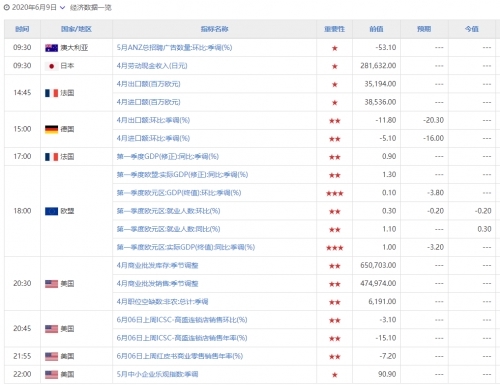Image resolution: width=500 pixels, height=385 pixels.
Task: Open Germany 4月出口额:环比:季调(%) link
Action: [153, 120]
